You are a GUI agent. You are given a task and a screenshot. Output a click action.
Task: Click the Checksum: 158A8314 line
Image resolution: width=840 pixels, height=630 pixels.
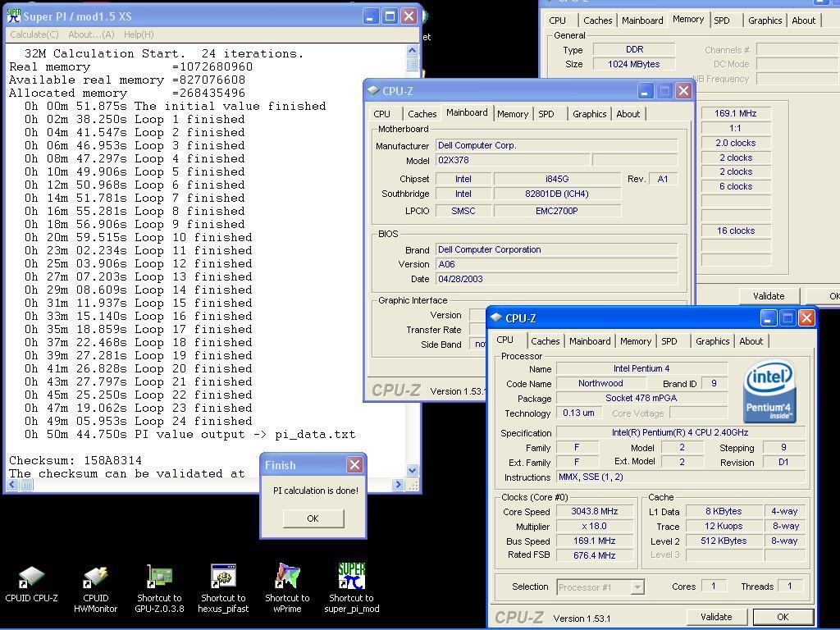tap(75, 460)
